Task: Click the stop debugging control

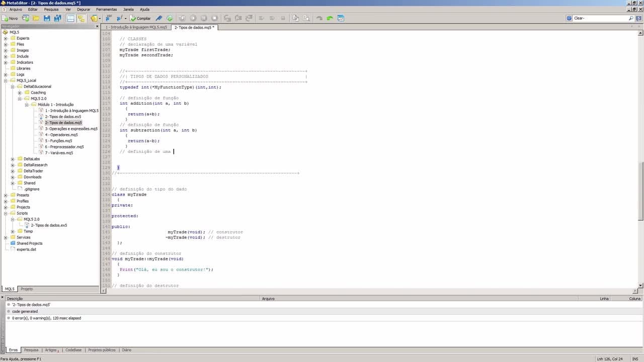Action: (x=214, y=18)
